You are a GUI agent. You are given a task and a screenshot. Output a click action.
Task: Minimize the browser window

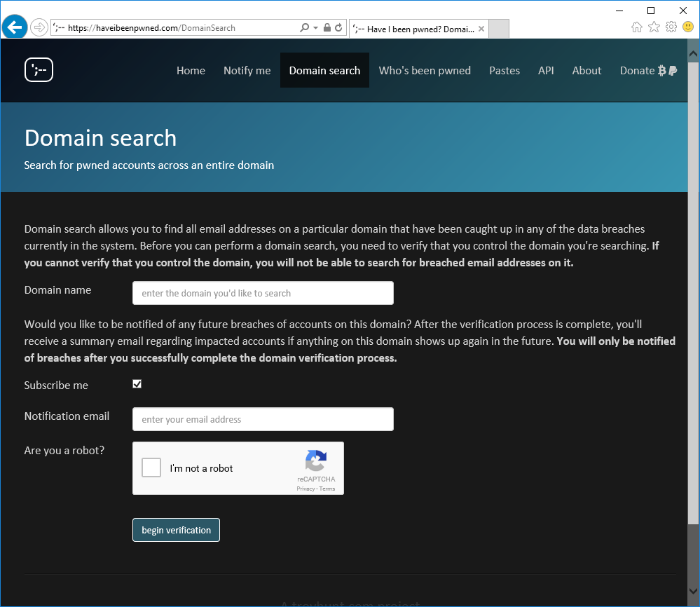click(619, 11)
